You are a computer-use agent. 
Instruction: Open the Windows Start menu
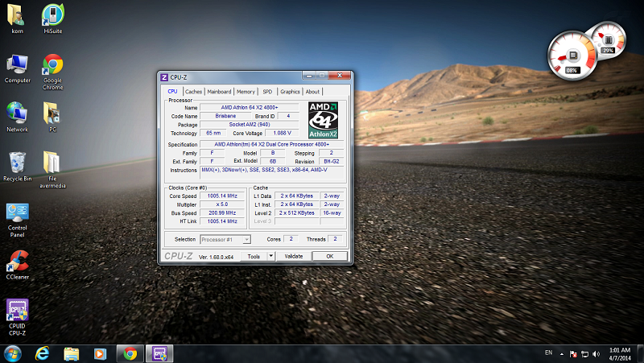pos(13,353)
